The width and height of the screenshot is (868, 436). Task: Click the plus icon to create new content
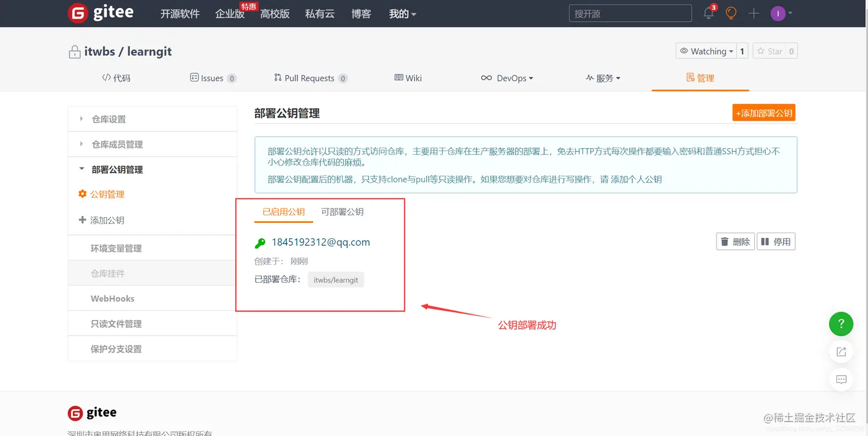[x=753, y=13]
